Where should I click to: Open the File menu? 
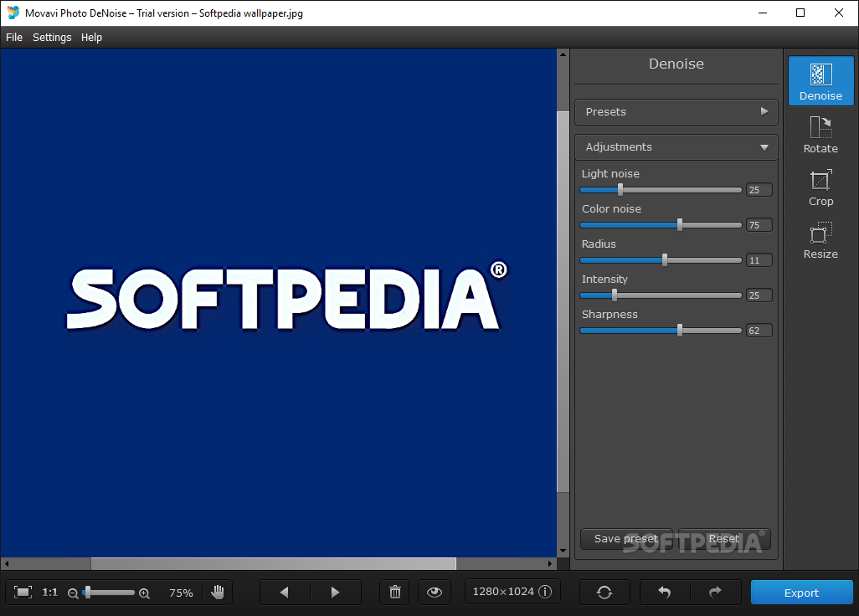[x=14, y=37]
